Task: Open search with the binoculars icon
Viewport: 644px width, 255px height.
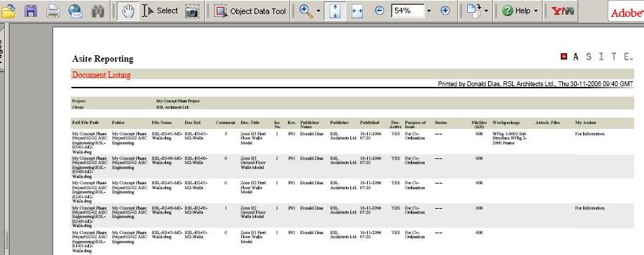Action: [x=98, y=11]
